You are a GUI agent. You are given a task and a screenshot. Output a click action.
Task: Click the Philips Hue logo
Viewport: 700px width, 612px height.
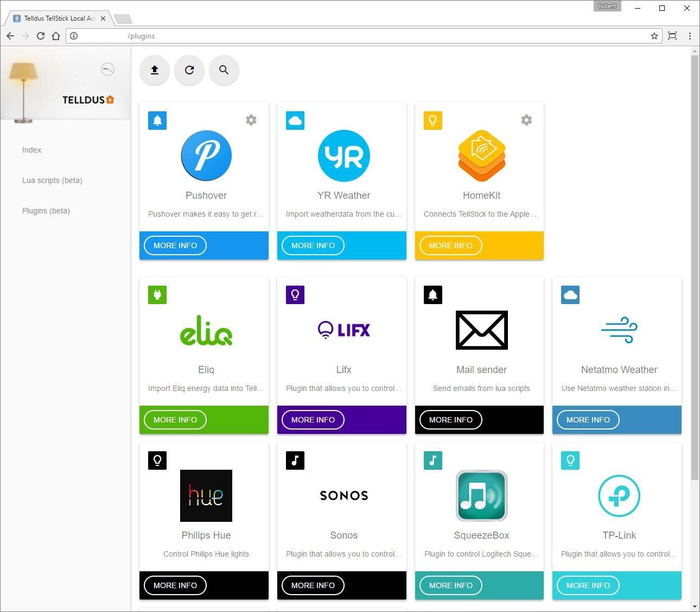tap(206, 496)
